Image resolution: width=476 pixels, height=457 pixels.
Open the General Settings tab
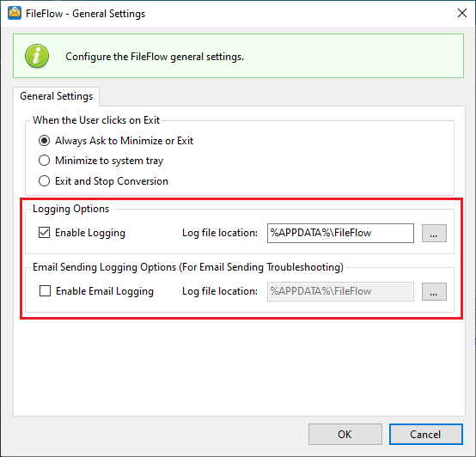pyautogui.click(x=56, y=96)
